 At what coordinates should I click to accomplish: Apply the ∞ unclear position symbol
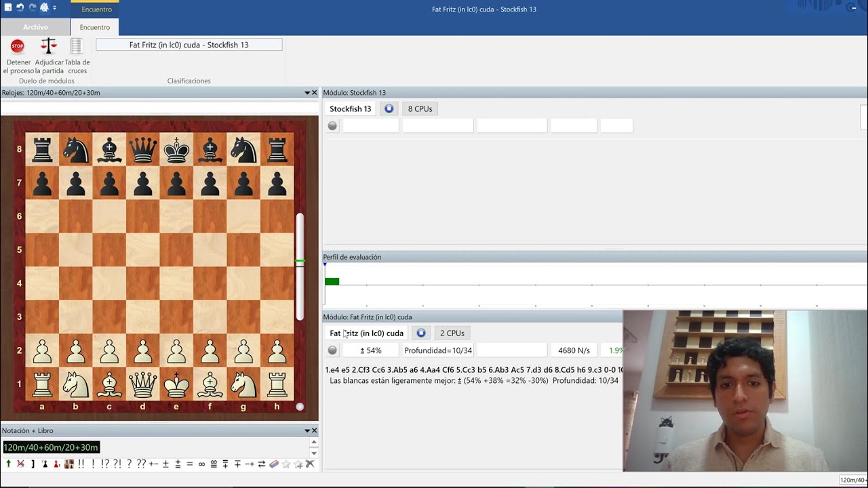pos(201,464)
